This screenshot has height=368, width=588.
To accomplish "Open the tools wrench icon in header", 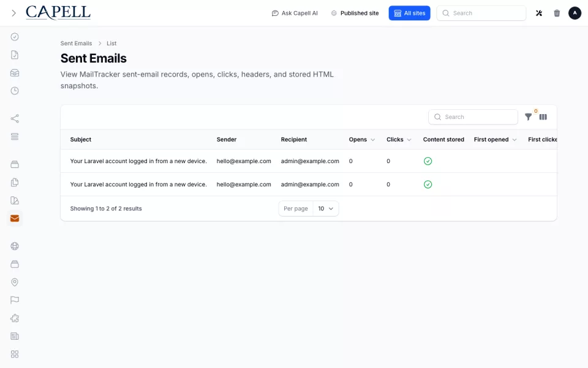I will [539, 13].
